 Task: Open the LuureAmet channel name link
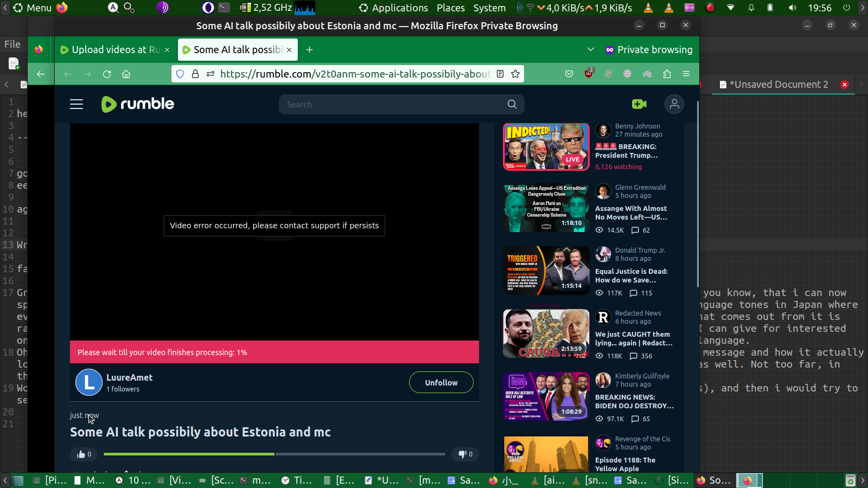[x=129, y=377]
